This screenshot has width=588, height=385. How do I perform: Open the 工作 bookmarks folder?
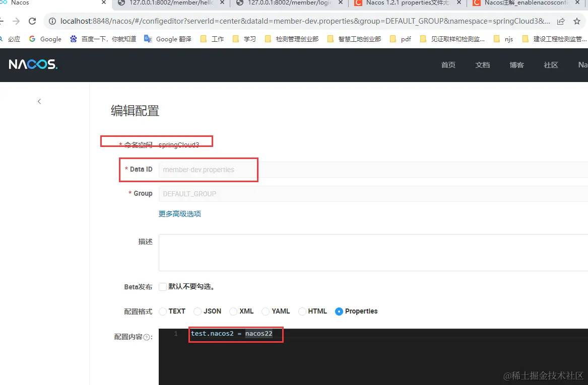click(x=212, y=39)
